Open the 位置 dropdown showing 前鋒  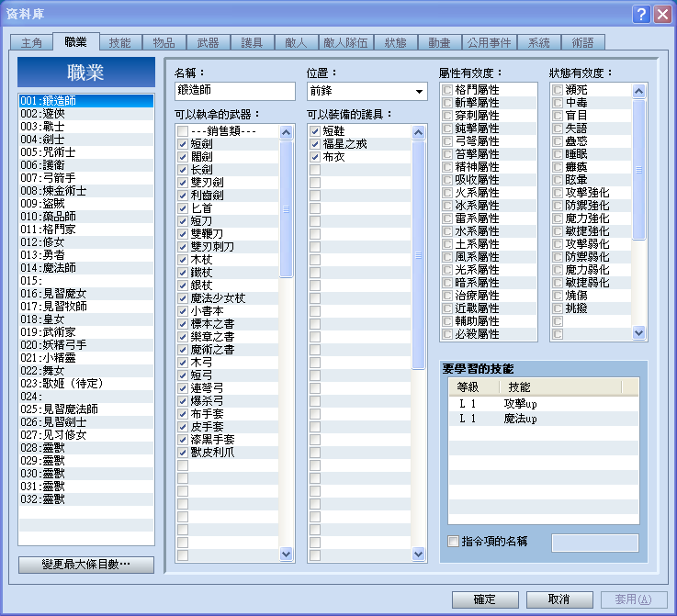(367, 91)
